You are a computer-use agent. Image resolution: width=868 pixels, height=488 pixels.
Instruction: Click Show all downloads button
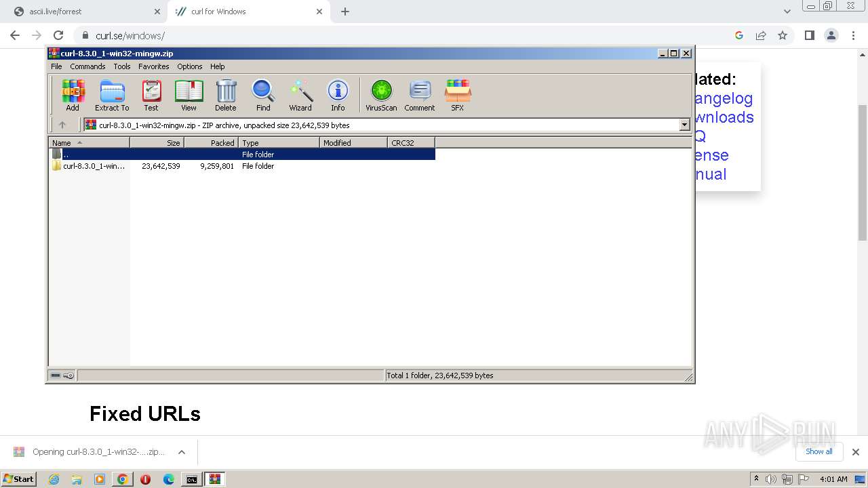(x=819, y=451)
